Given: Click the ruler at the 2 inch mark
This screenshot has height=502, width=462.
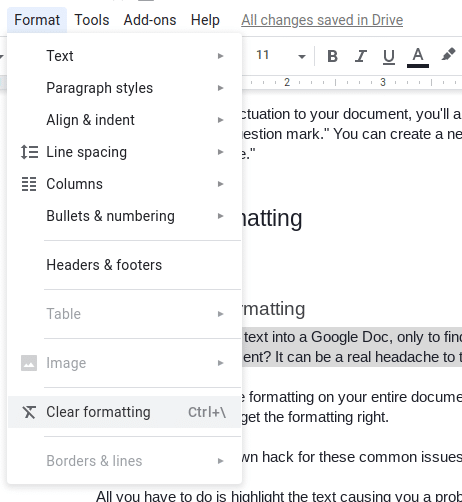Looking at the screenshot, I should 287,82.
